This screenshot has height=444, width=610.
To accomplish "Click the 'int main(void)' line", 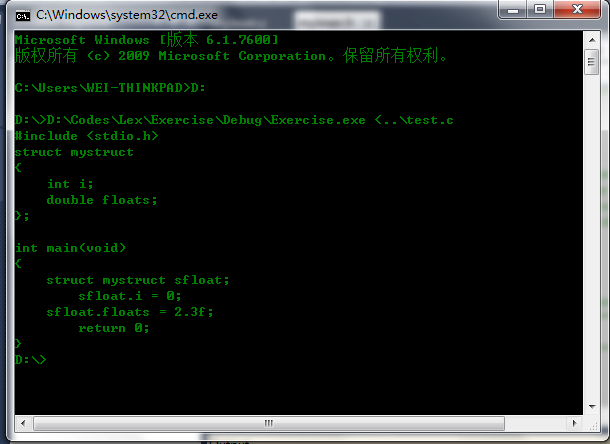I will tap(70, 248).
